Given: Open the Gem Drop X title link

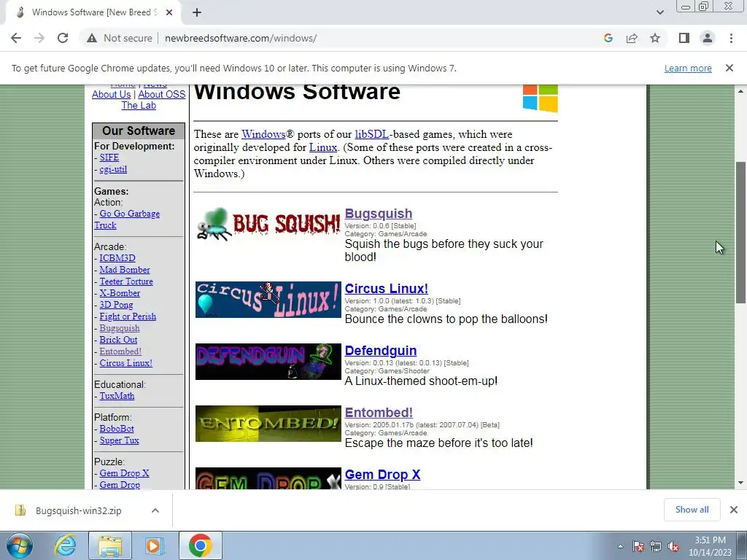Looking at the screenshot, I should [382, 474].
